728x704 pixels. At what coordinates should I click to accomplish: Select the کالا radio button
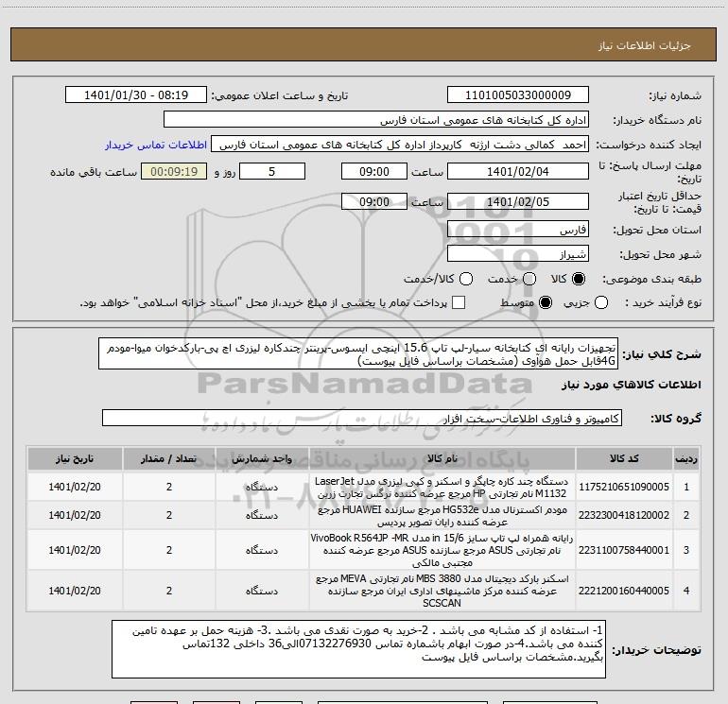(579, 279)
